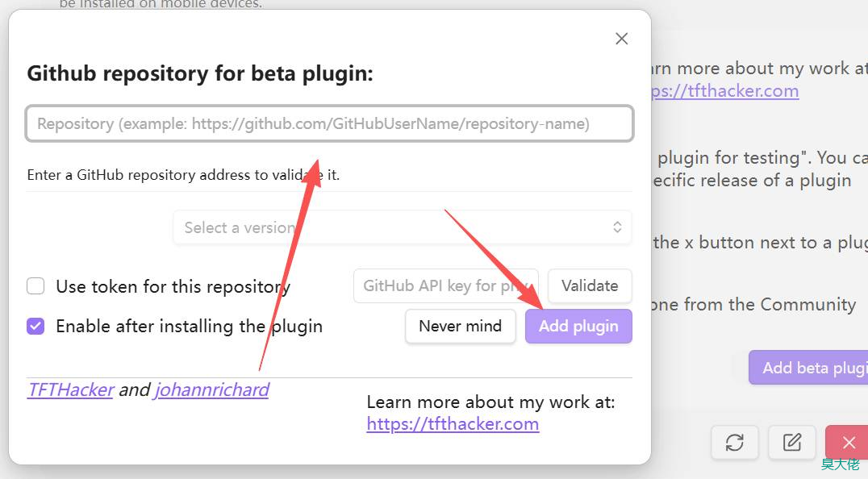Viewport: 868px width, 479px height.
Task: Click the Never mind button
Action: 460,327
